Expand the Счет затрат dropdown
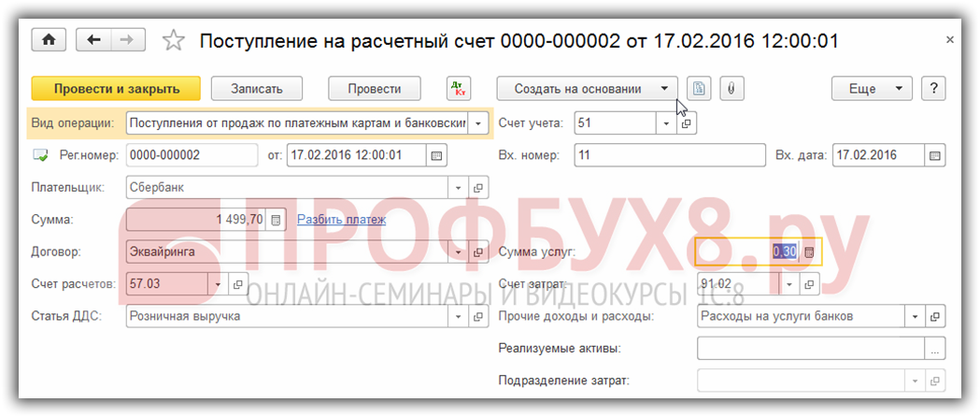This screenshot has width=980, height=417. 790,284
